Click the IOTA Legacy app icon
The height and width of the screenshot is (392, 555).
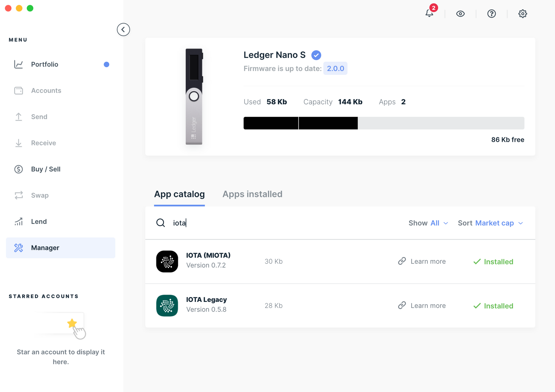click(167, 306)
